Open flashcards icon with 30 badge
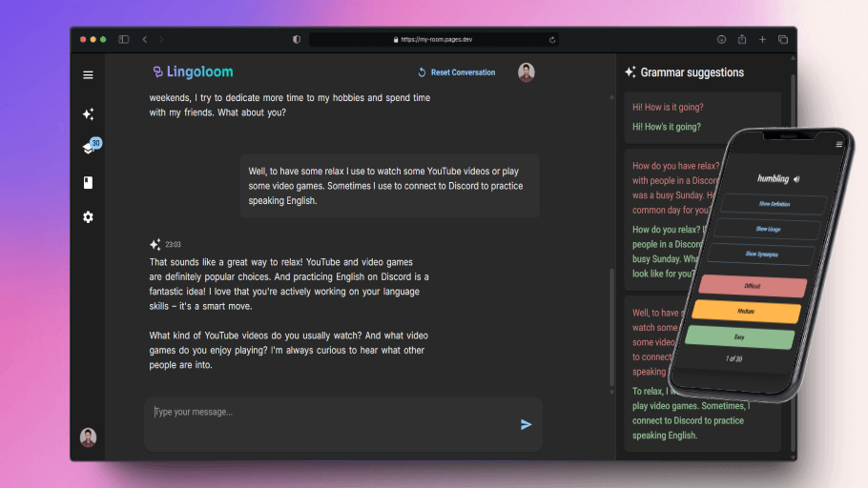This screenshot has width=868, height=488. coord(91,147)
